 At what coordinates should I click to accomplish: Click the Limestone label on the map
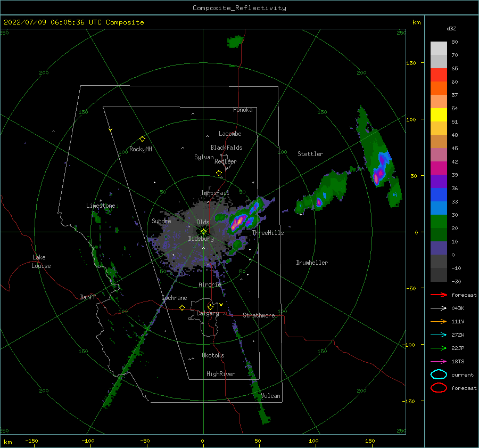click(101, 206)
